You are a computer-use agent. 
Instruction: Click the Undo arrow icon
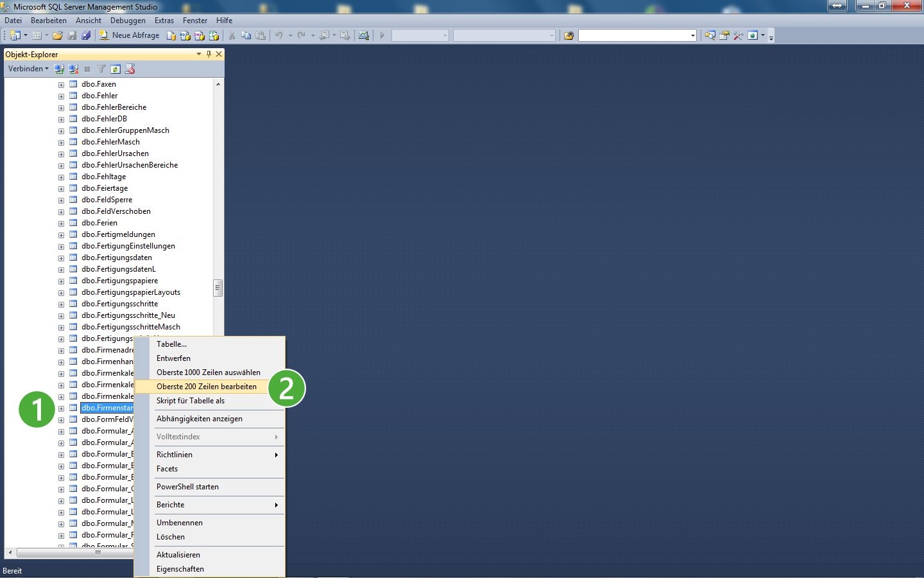click(278, 35)
